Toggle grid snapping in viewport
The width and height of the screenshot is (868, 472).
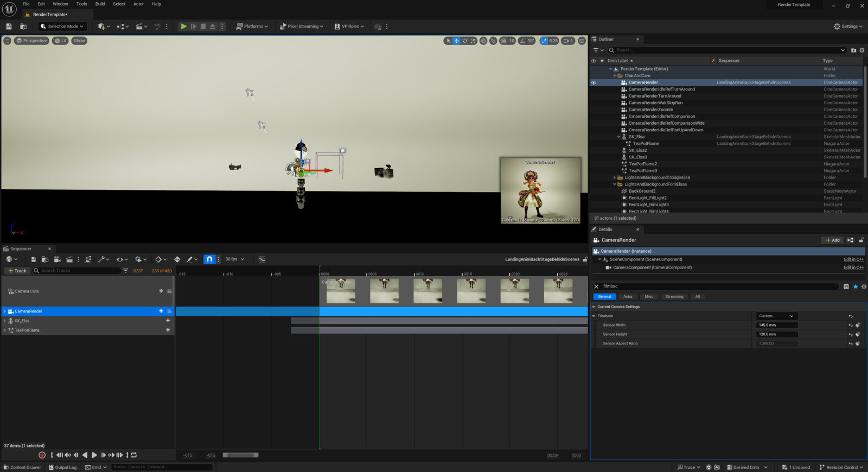pos(503,41)
